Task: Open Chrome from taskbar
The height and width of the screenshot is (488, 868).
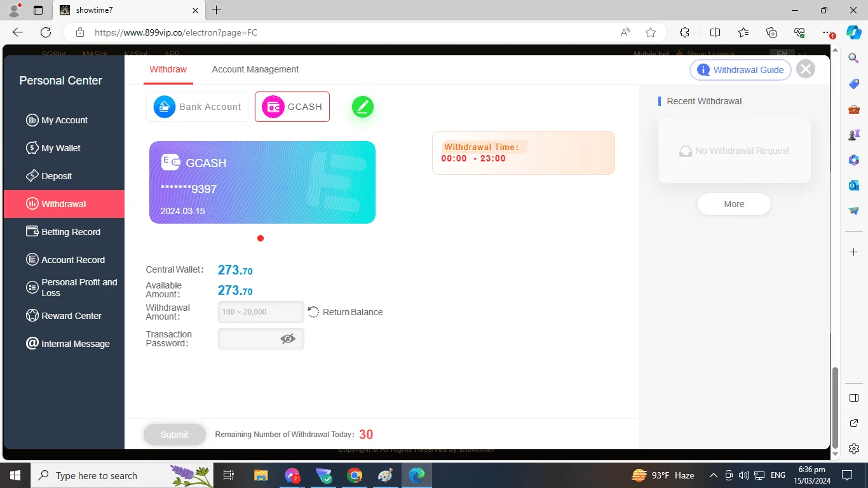Action: coord(355,475)
